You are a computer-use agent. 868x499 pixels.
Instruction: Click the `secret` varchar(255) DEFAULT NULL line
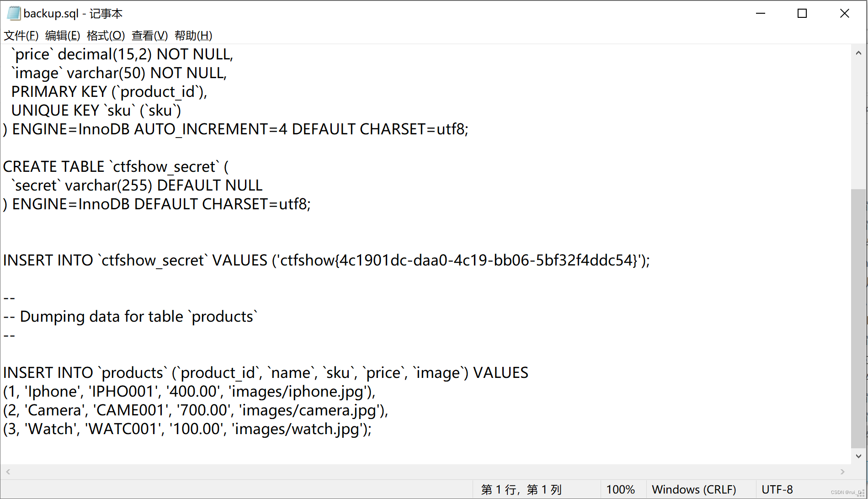coord(137,186)
